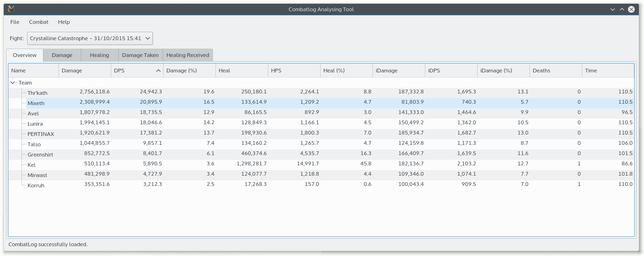Click Mirwast's heal value 124,077.7
Image resolution: width=644 pixels, height=256 pixels.
pyautogui.click(x=254, y=174)
